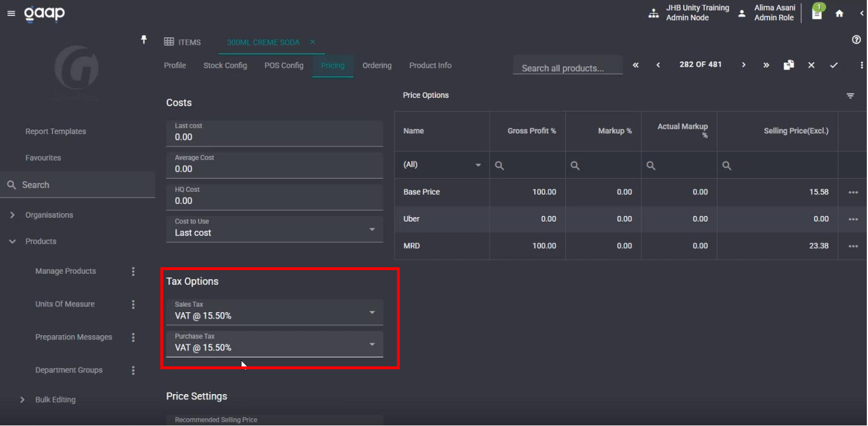Switch to the Profile tab

pos(175,65)
